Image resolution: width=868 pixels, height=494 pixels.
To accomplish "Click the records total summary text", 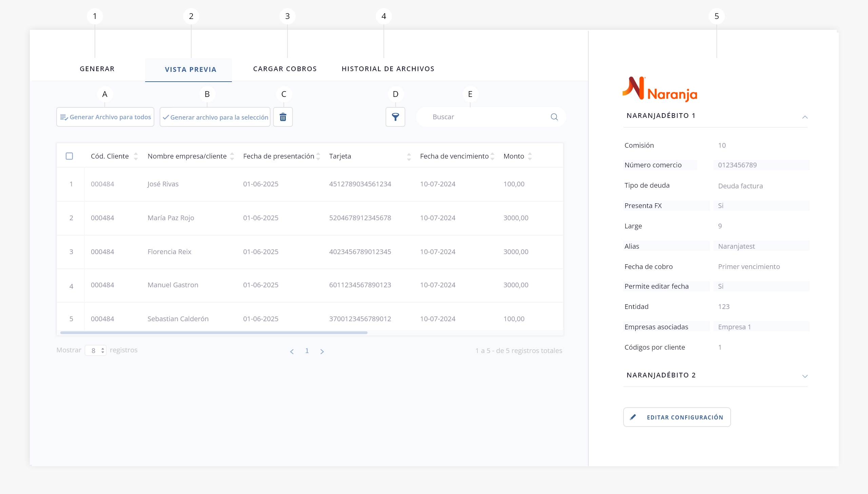I will pos(518,351).
